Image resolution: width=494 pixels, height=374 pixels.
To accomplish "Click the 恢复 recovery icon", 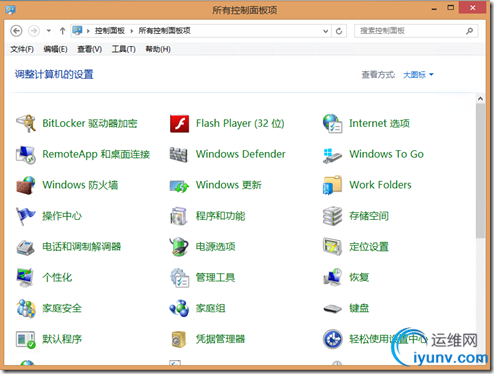I will tap(332, 277).
